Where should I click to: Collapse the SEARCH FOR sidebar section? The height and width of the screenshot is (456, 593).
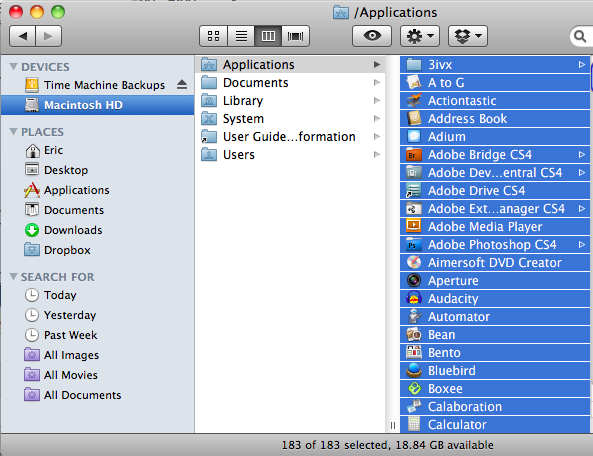click(14, 277)
